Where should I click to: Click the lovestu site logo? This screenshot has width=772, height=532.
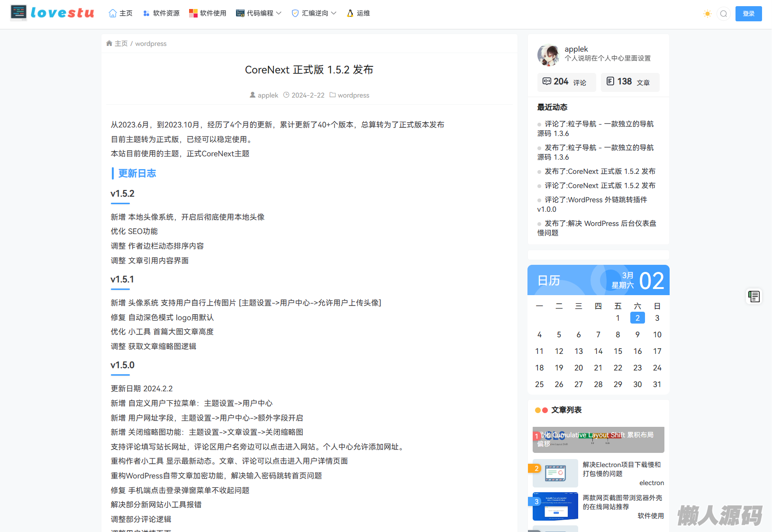pos(52,13)
